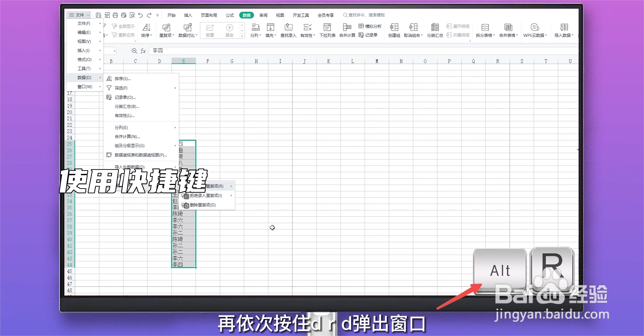Open the 视图(V) submenu
Screen dimensions: 644x336
85,42
